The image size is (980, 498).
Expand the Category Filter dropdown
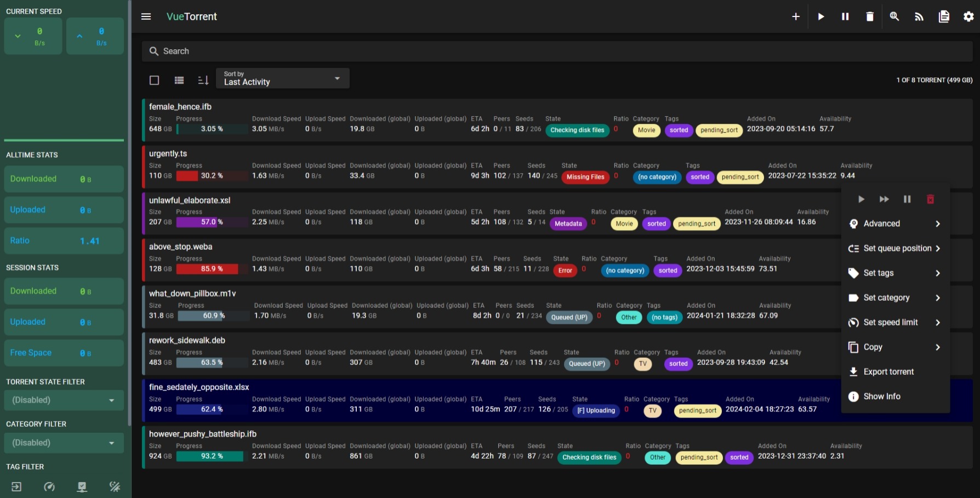64,443
